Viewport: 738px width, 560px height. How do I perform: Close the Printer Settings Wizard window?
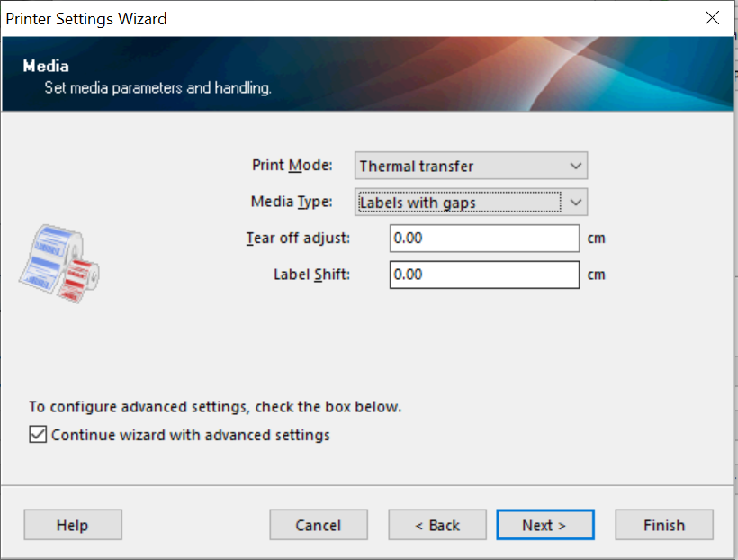click(x=712, y=18)
